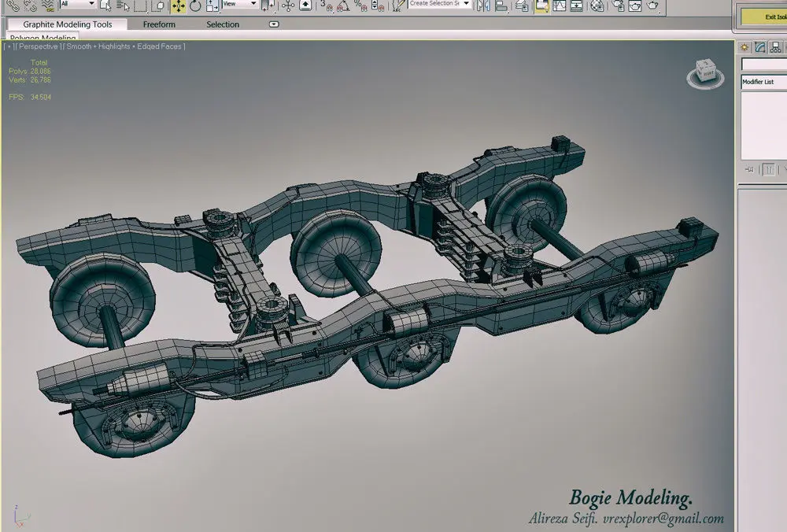Toggle the 3D Snaps magnet icon
Image resolution: width=787 pixels, height=532 pixels.
click(x=327, y=6)
